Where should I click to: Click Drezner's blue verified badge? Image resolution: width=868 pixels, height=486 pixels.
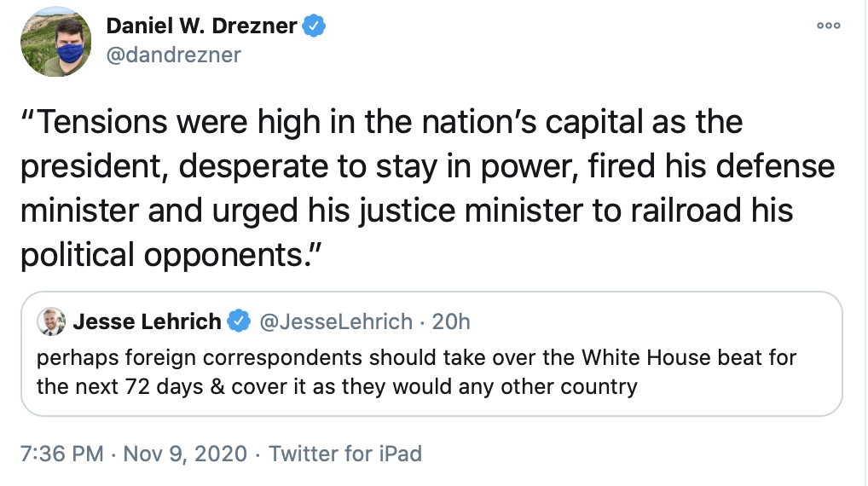click(315, 26)
